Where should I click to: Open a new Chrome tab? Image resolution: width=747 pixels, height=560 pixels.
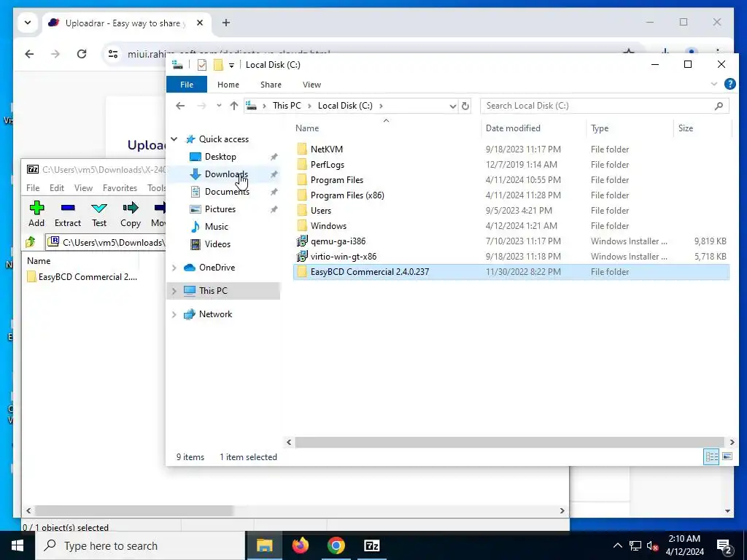tap(226, 23)
